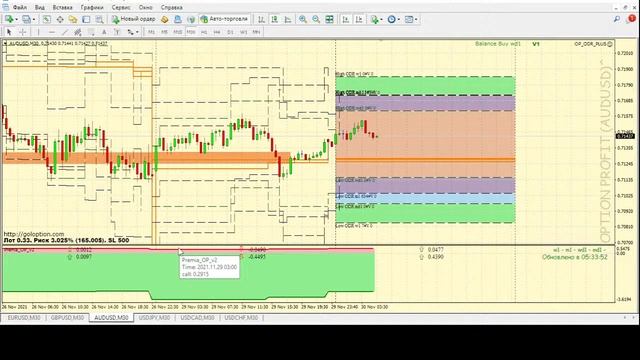This screenshot has width=640, height=360.
Task: Switch to M5 timeframe
Action: point(164,32)
